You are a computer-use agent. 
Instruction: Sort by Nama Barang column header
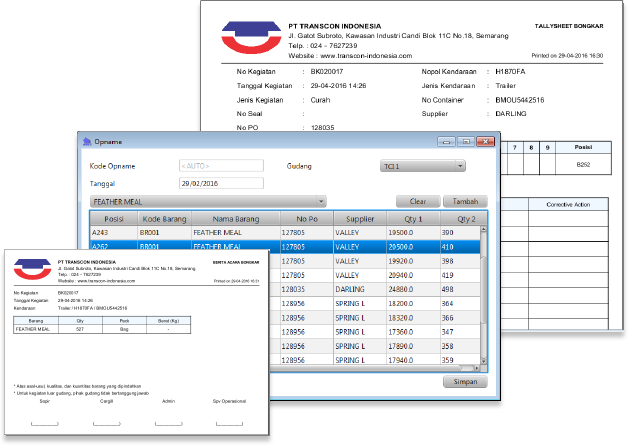pos(236,219)
